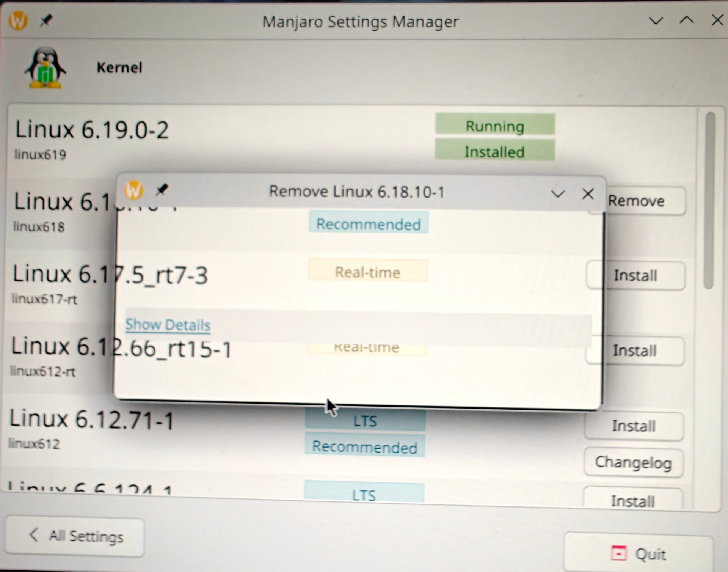Click the pin icon in Remove dialog title bar
Viewport: 728px width, 572px height.
pos(162,190)
